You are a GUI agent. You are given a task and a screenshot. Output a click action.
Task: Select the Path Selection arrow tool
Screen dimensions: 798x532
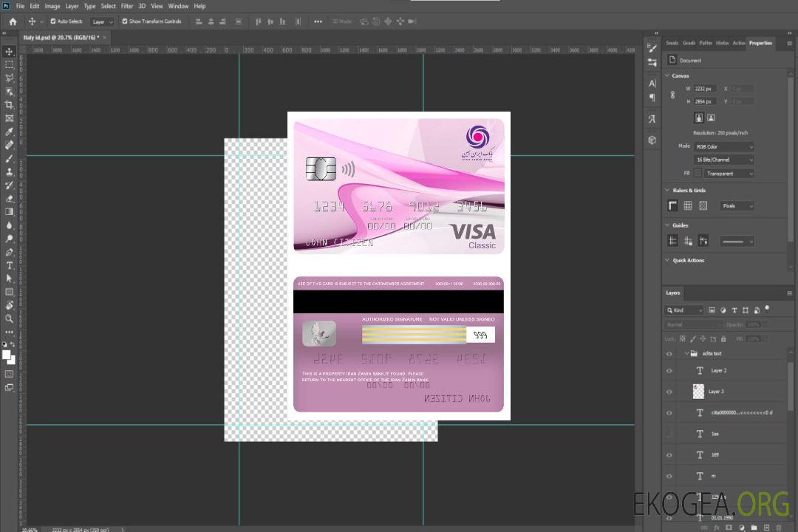tap(9, 279)
